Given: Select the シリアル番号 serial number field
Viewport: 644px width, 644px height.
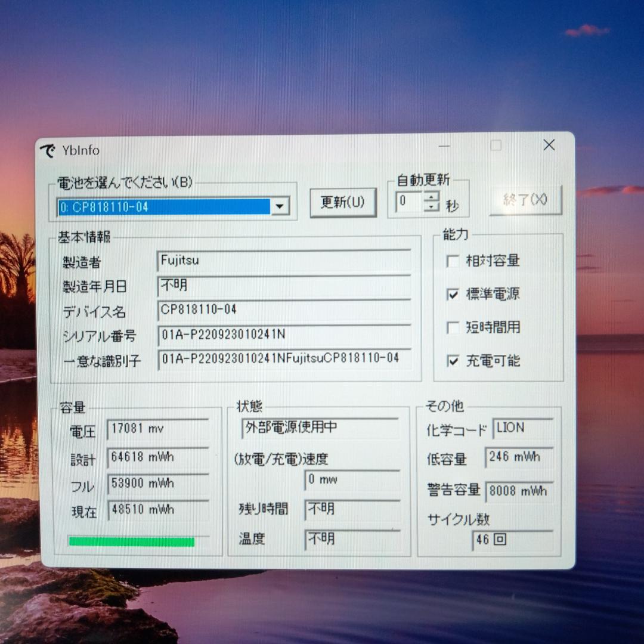Looking at the screenshot, I should coord(283,336).
